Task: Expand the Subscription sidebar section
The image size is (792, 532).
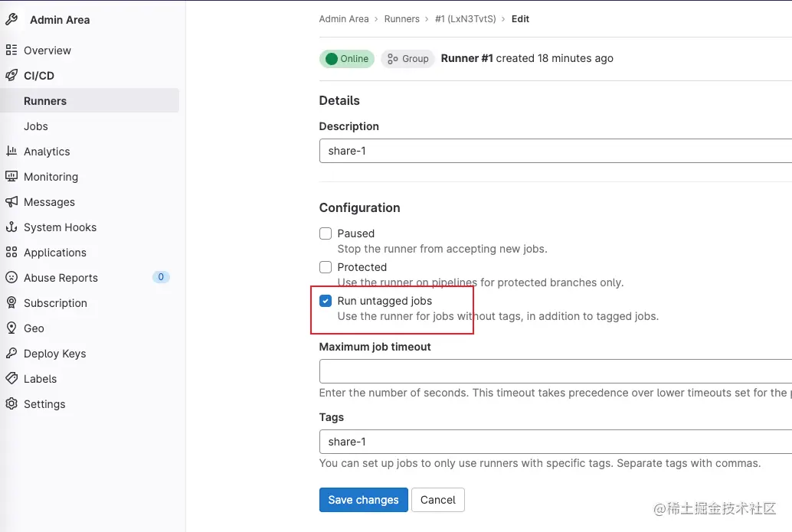Action: (55, 303)
